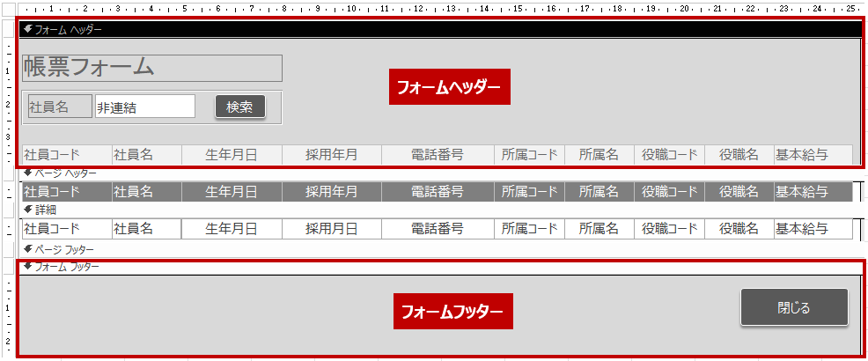The width and height of the screenshot is (868, 361).
Task: Select the 非連結 unbound text box
Action: coord(145,107)
